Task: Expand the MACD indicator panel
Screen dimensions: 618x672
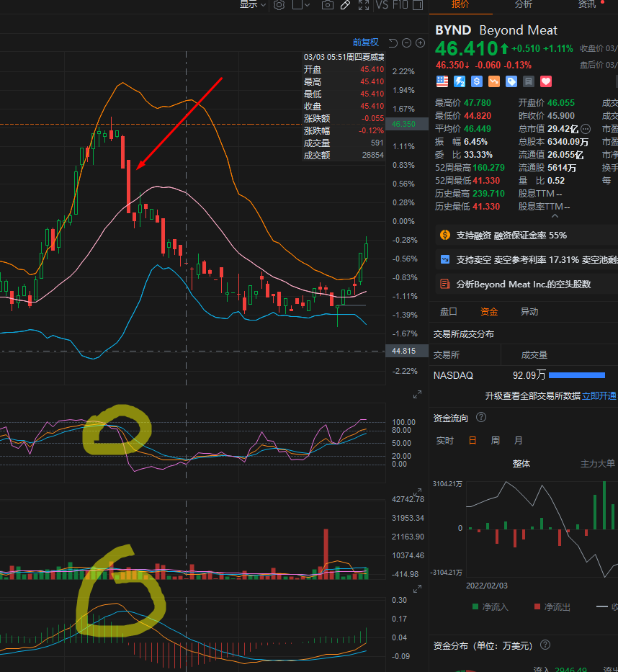Action: pyautogui.click(x=417, y=589)
